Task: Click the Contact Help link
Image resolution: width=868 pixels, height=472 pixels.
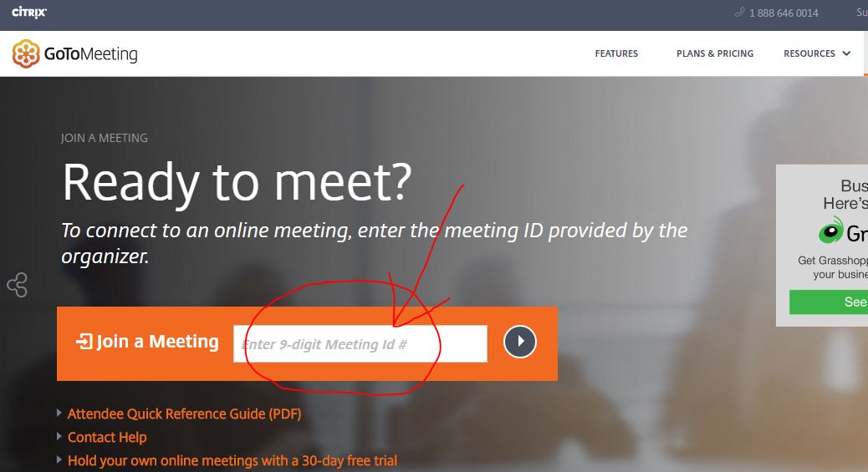Action: tap(107, 437)
